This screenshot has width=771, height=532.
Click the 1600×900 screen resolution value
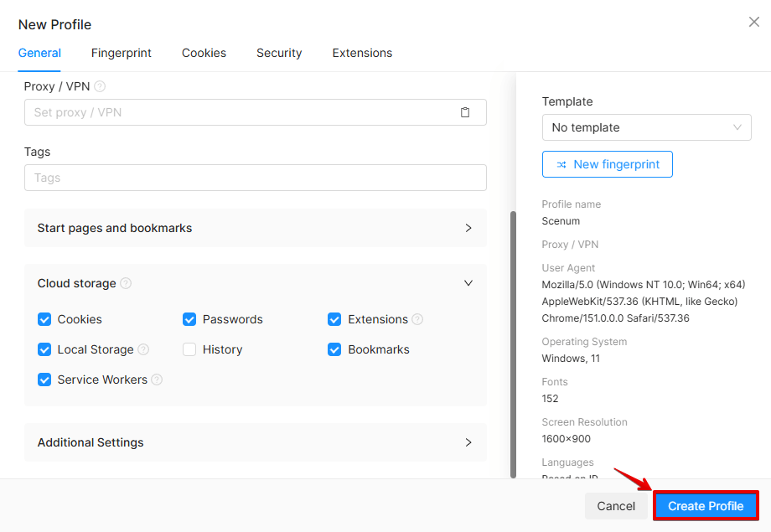[x=566, y=438]
